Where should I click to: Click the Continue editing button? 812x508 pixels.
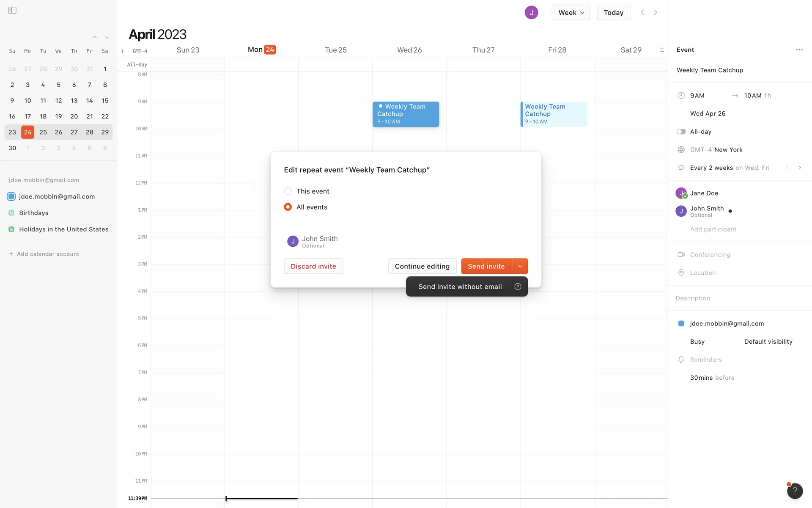pyautogui.click(x=422, y=266)
